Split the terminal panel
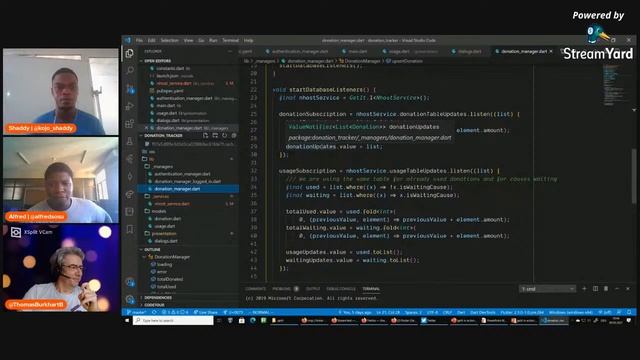This screenshot has width=640, height=360. (595, 289)
